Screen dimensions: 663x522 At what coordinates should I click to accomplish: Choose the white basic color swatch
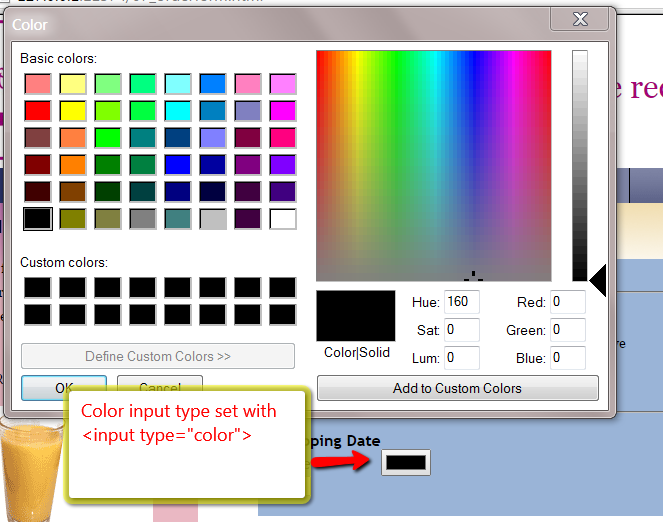[x=283, y=218]
